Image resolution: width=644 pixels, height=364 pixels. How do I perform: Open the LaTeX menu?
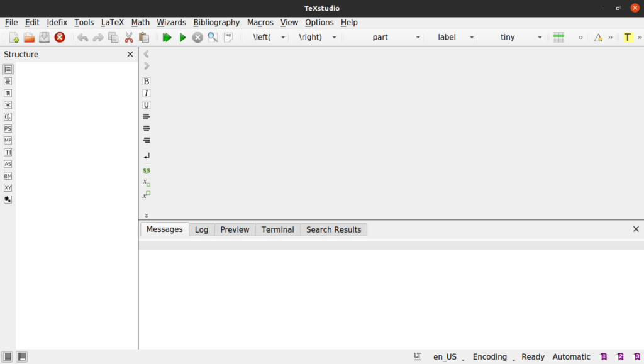[112, 23]
